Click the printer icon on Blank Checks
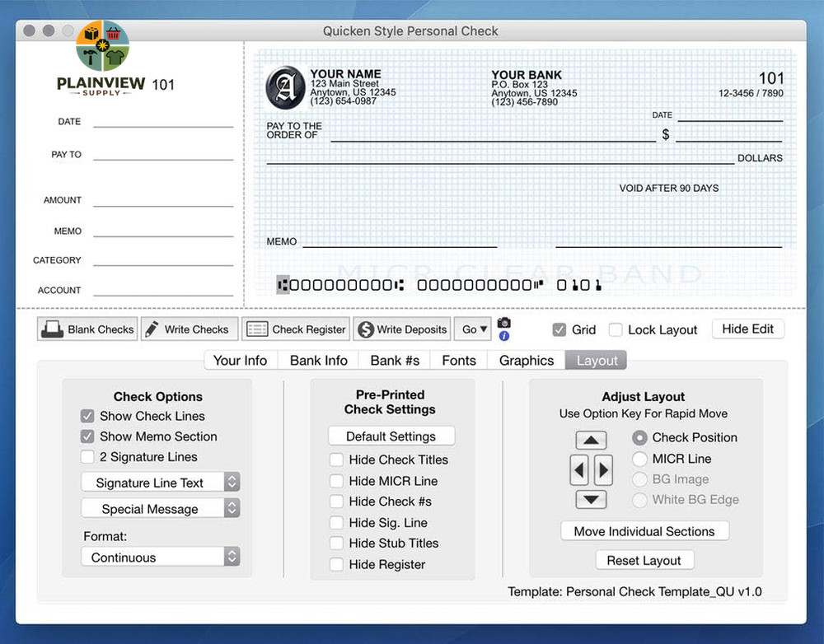824x644 pixels. coord(52,329)
